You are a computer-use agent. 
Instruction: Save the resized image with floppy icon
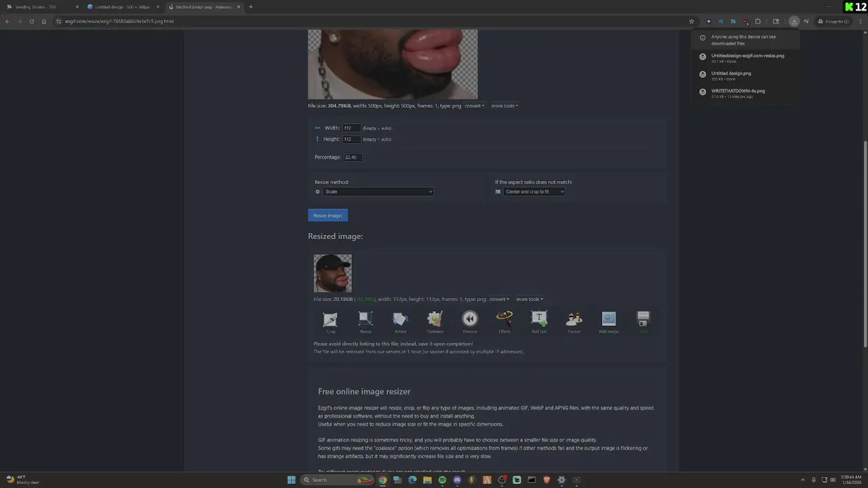tap(643, 321)
